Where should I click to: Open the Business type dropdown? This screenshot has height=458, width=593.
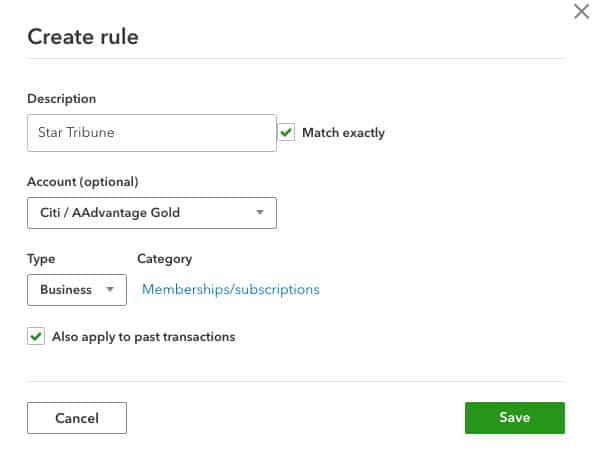pyautogui.click(x=77, y=290)
